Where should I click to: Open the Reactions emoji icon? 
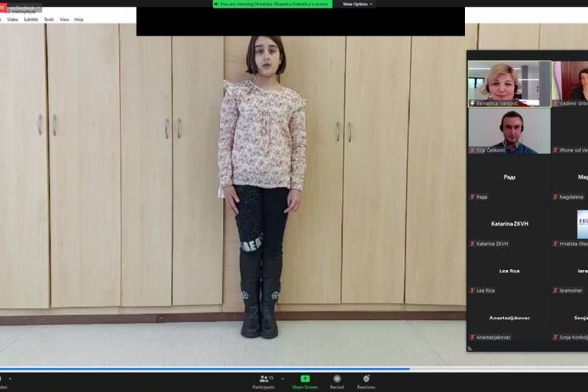[366, 378]
